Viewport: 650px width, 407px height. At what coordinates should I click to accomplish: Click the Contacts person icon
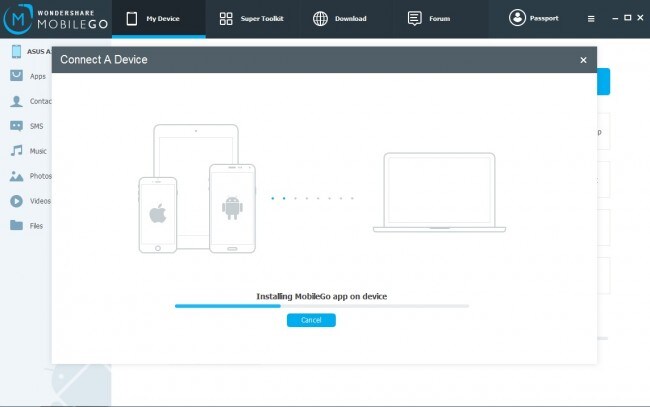tap(17, 101)
